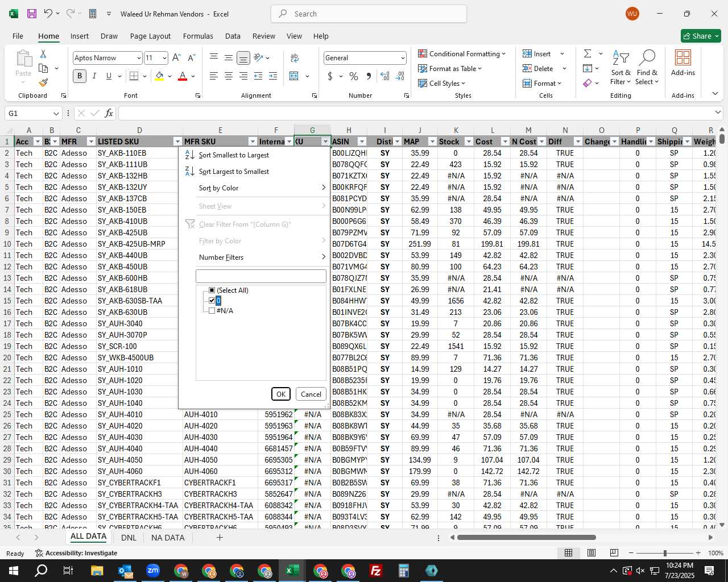Click the Insert Function fx icon
Viewport: 728px width, 582px height.
[x=109, y=113]
